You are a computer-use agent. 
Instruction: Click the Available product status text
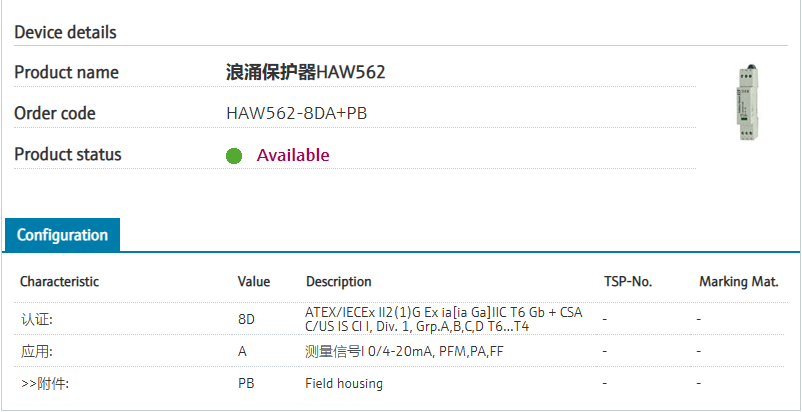click(293, 155)
